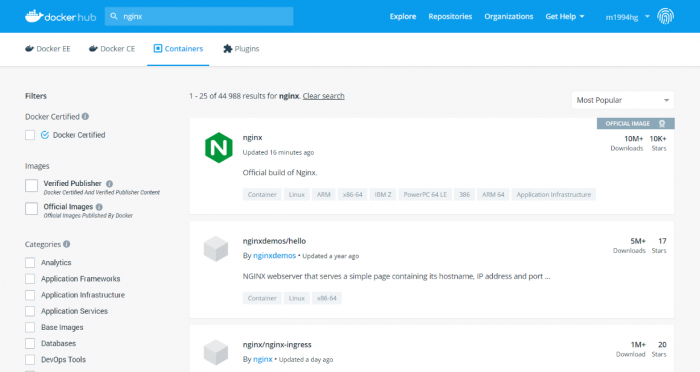The height and width of the screenshot is (372, 700).
Task: Tick the Application Frameworks checkbox
Action: pos(30,279)
